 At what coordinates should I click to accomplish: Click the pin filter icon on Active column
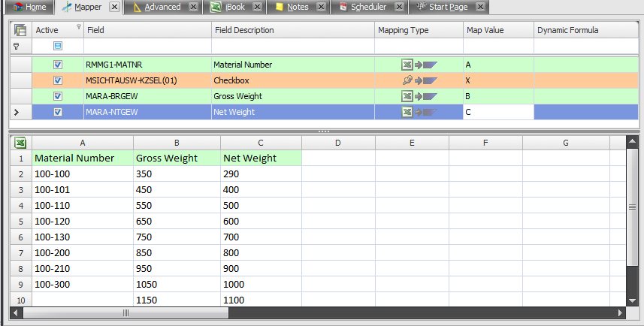79,27
